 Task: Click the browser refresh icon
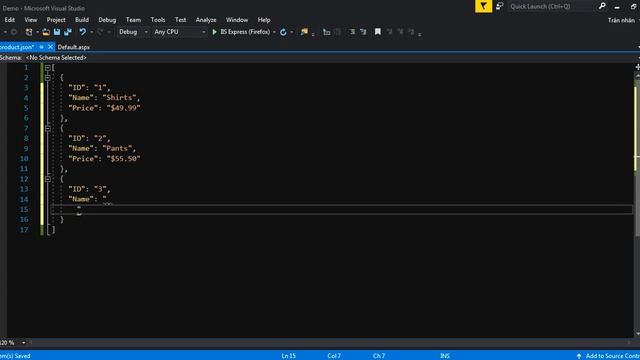pos(283,32)
